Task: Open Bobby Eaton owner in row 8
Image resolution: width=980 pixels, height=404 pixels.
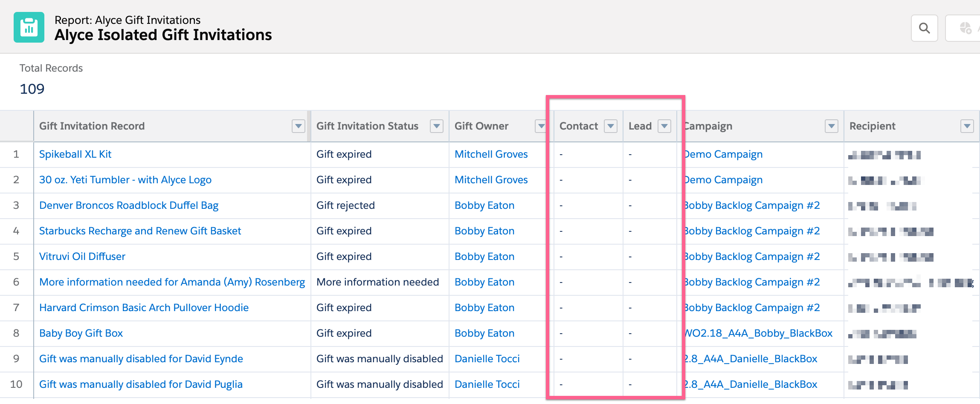Action: [x=484, y=333]
